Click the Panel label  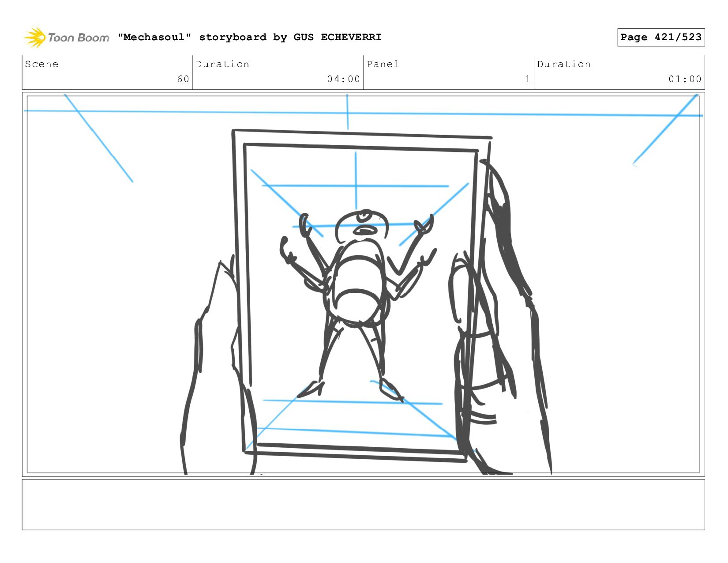383,64
